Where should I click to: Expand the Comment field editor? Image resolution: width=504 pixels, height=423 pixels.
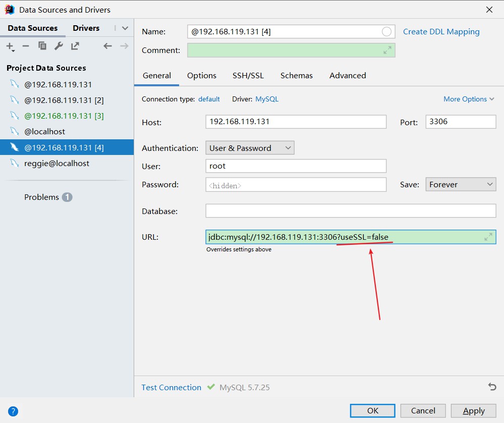pos(387,50)
